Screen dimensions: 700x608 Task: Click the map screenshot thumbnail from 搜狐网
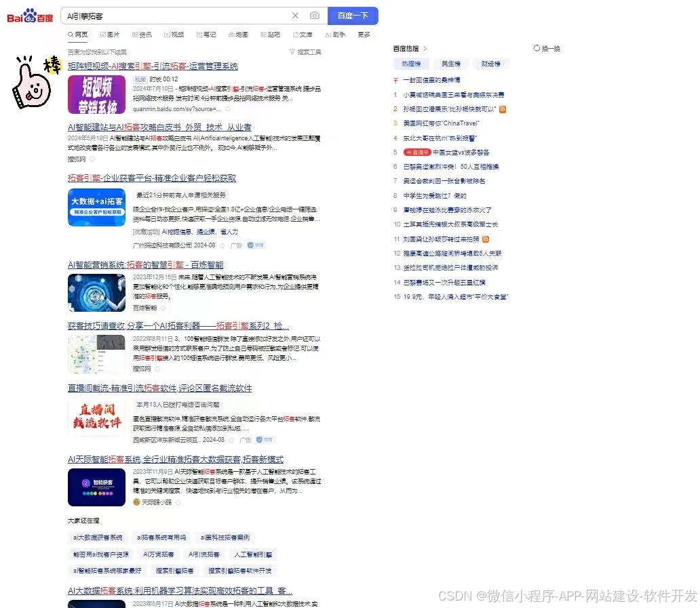(96, 354)
